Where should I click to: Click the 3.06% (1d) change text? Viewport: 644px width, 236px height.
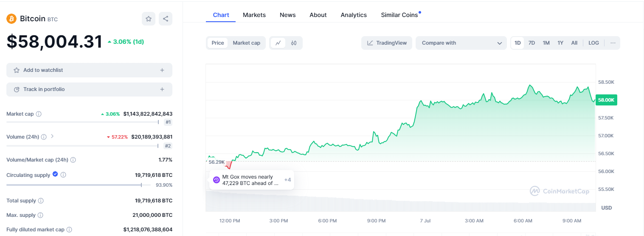coord(126,42)
